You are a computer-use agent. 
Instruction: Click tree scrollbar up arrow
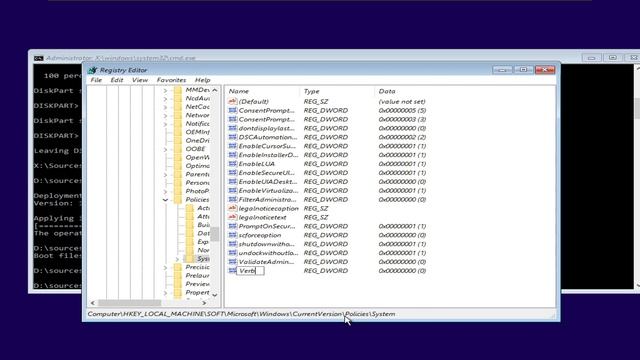[x=215, y=90]
